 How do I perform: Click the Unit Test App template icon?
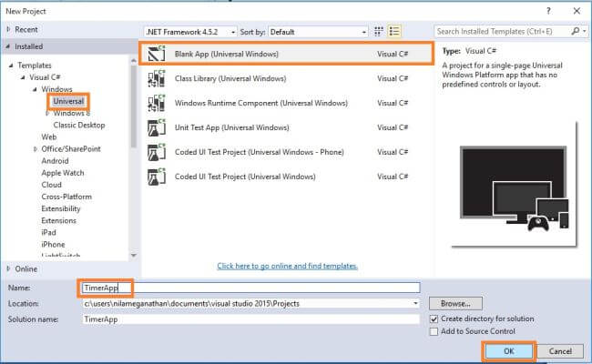[157, 127]
